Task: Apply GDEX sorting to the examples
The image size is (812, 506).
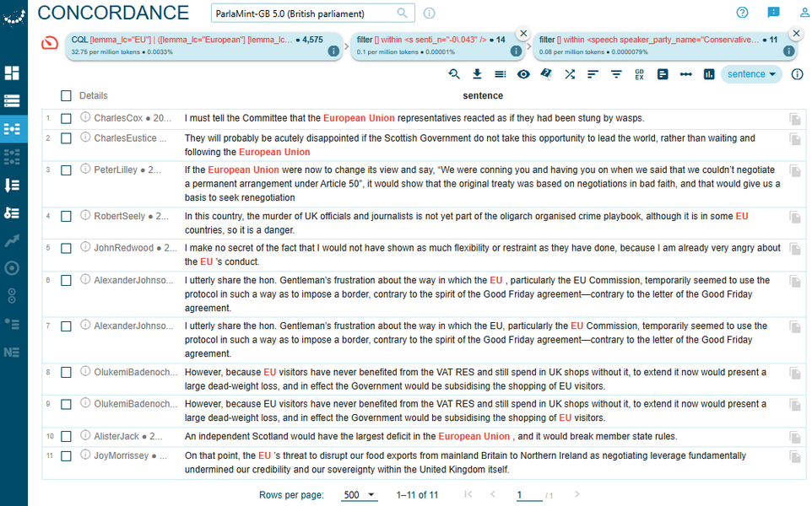Action: [639, 74]
